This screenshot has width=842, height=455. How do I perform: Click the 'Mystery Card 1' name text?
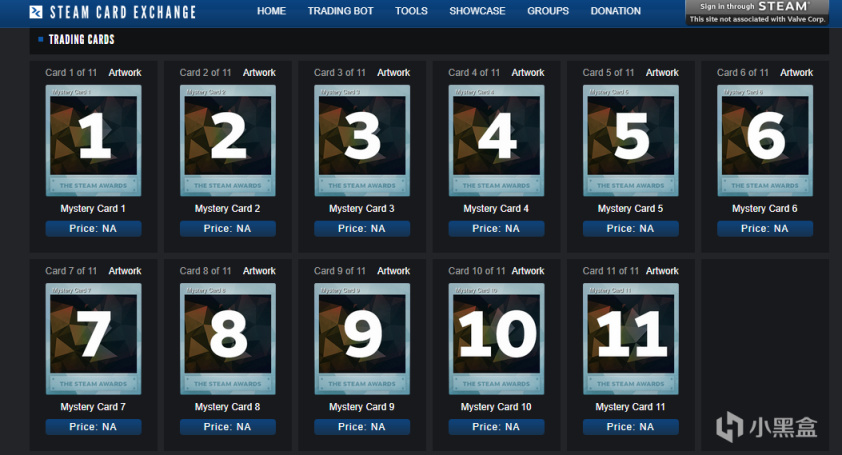point(93,208)
